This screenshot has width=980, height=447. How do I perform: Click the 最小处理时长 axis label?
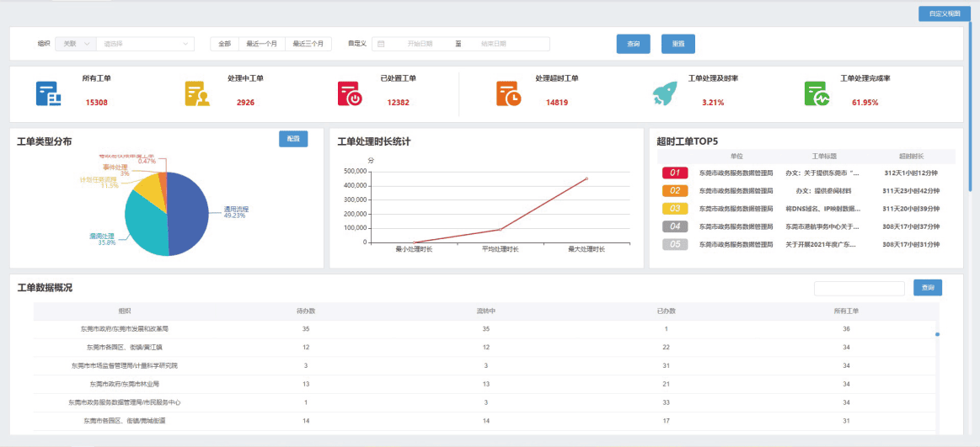[x=414, y=249]
